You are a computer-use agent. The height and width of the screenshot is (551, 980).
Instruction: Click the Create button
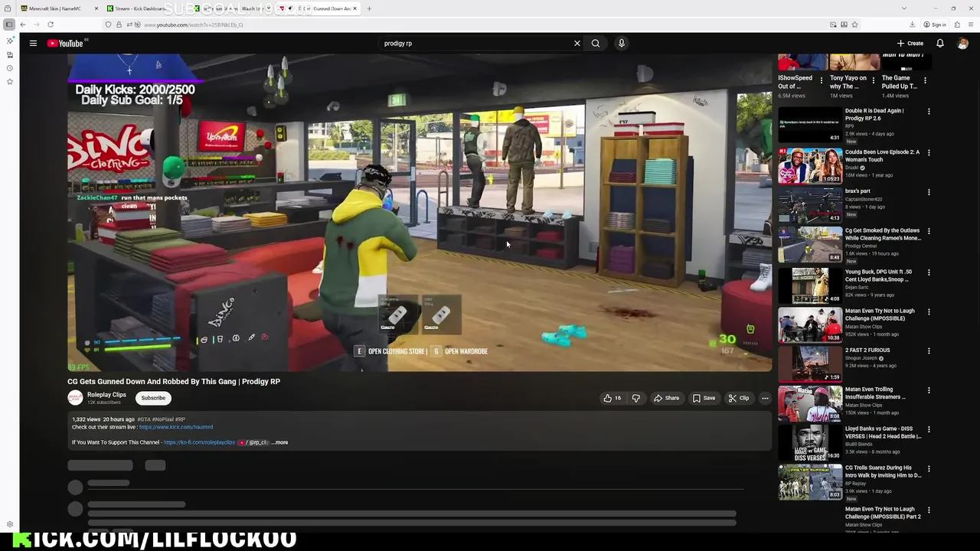[910, 44]
